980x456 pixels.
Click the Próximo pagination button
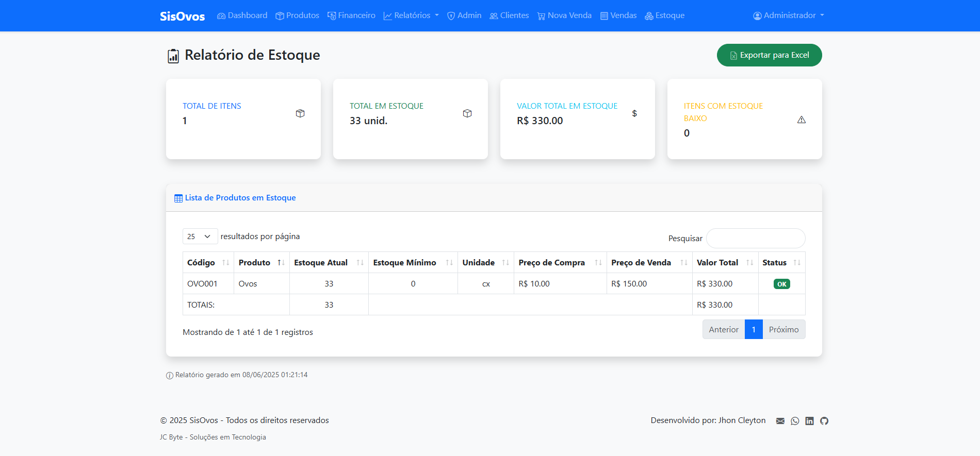coord(783,330)
